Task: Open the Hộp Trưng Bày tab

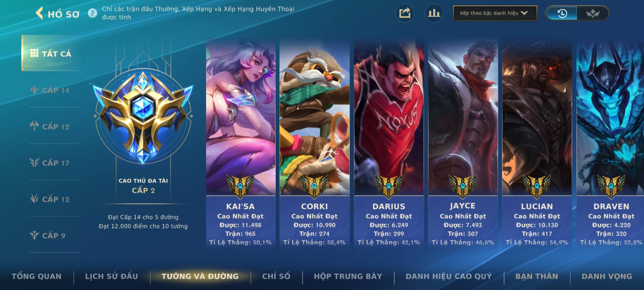Action: (x=348, y=276)
